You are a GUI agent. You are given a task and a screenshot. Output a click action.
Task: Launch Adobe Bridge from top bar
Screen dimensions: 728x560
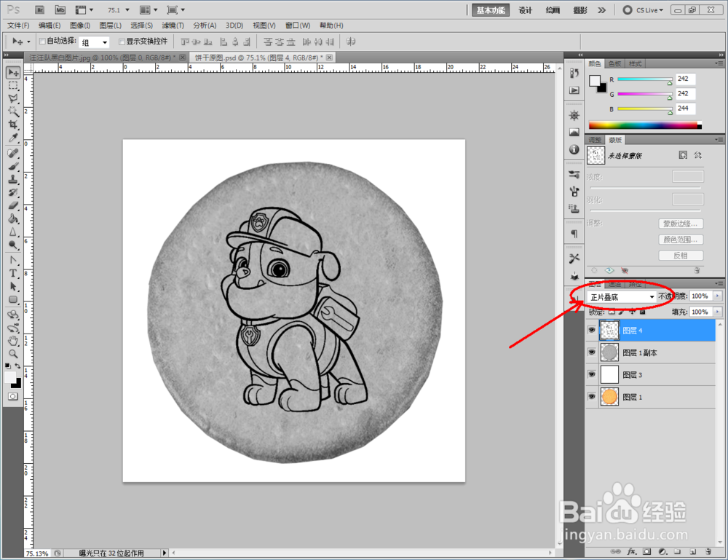pos(40,9)
